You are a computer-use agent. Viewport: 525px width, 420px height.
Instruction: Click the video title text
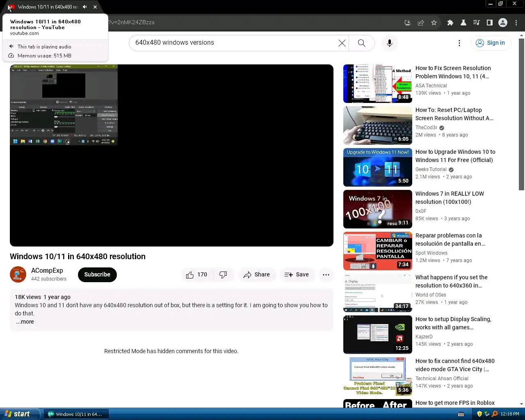pos(78,256)
